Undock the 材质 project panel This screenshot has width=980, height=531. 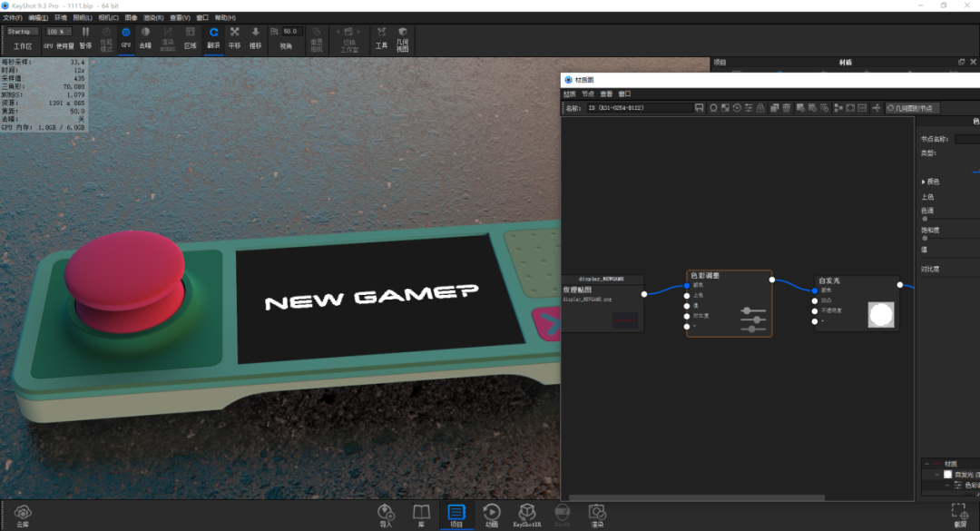tap(961, 62)
